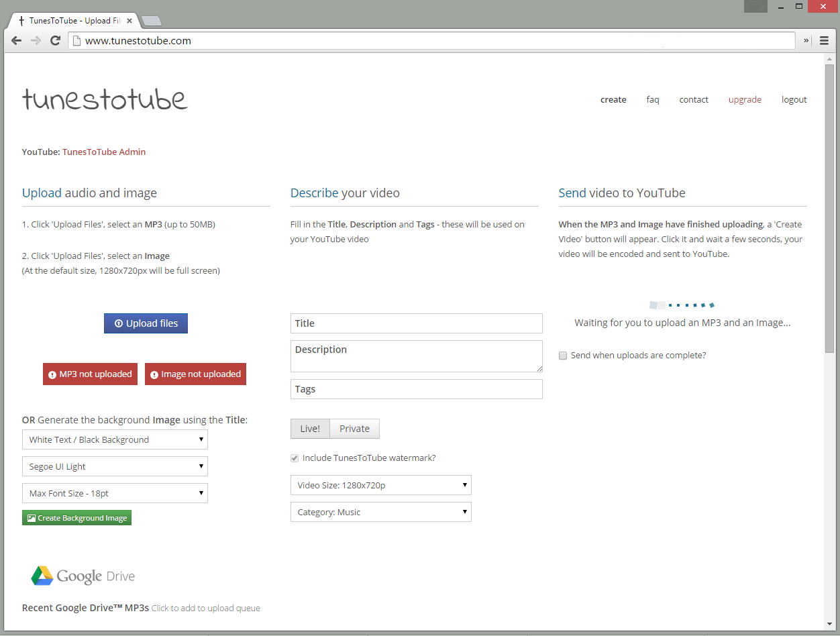
Task: Click the Image not uploaded status button
Action: pos(195,374)
